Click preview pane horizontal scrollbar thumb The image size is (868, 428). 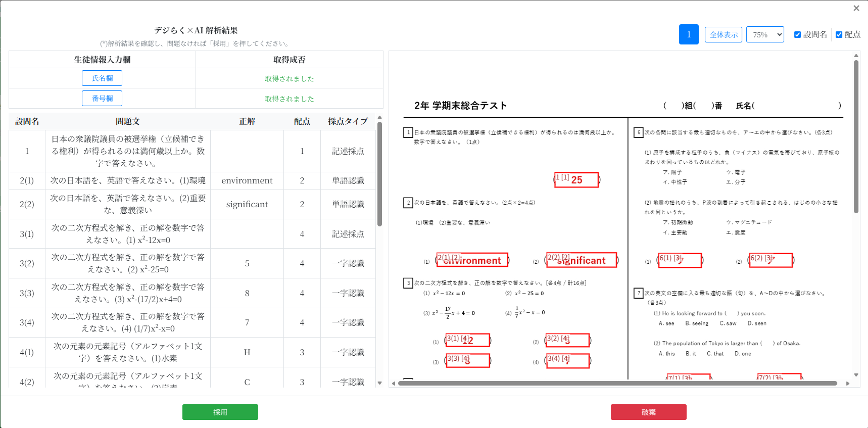pyautogui.click(x=617, y=383)
